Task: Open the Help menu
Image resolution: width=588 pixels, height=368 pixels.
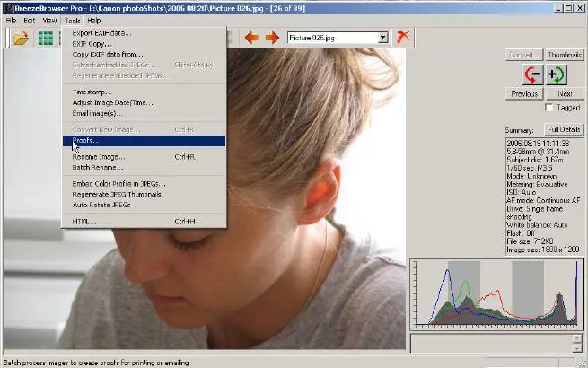Action: click(x=94, y=21)
